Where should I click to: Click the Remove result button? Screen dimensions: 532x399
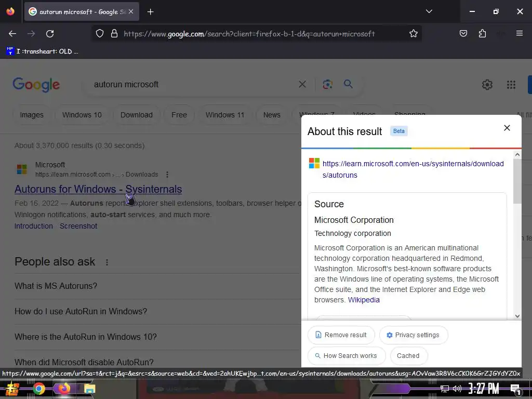341,335
